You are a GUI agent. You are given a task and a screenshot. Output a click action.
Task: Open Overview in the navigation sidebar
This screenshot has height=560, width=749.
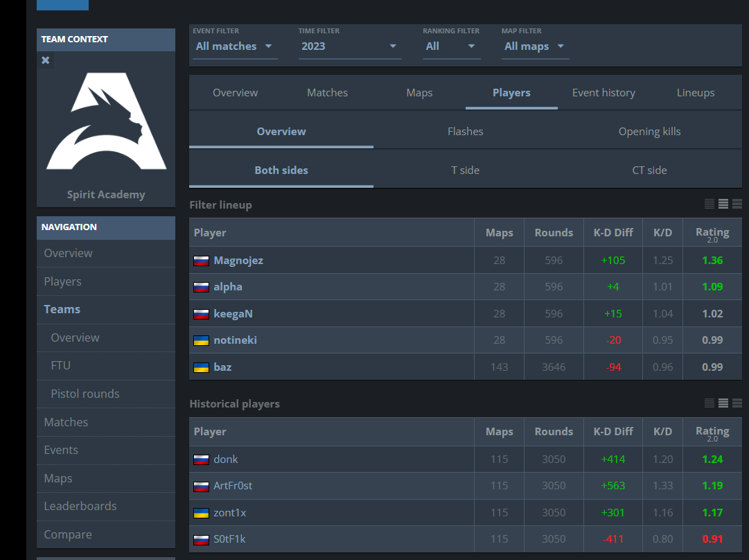[x=106, y=253]
